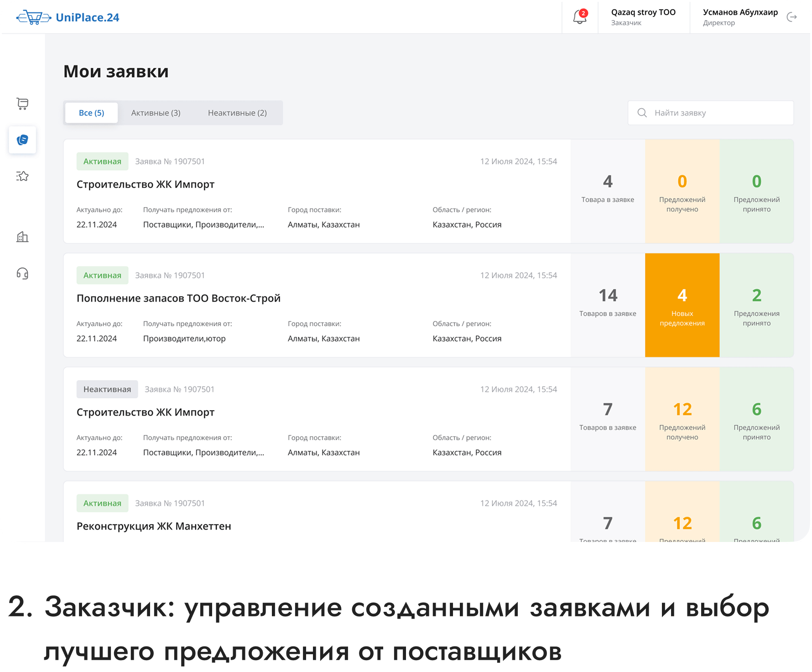The image size is (812, 672).
Task: Switch to the Активные (3) tab
Action: pyautogui.click(x=156, y=113)
